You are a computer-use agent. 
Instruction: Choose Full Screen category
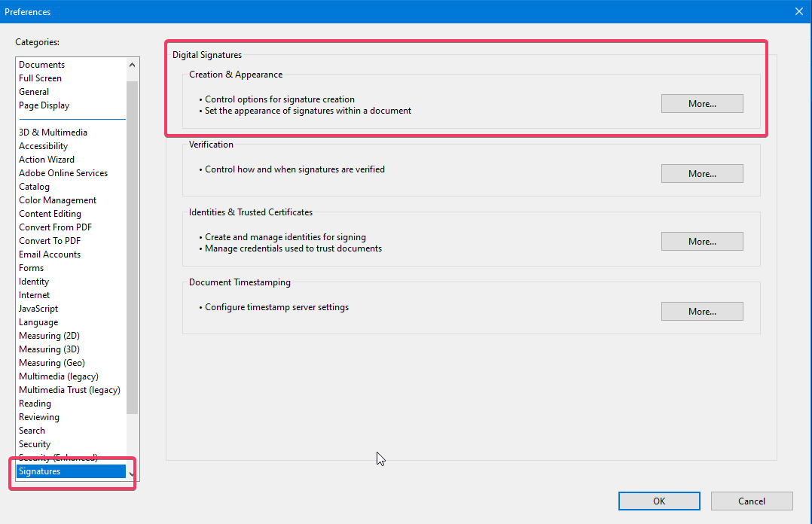(x=41, y=78)
